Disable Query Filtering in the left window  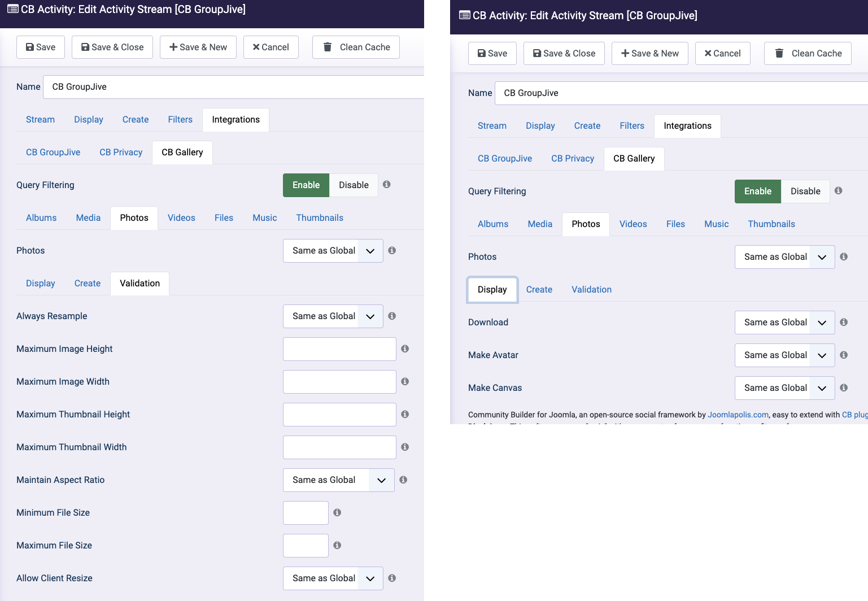tap(354, 185)
